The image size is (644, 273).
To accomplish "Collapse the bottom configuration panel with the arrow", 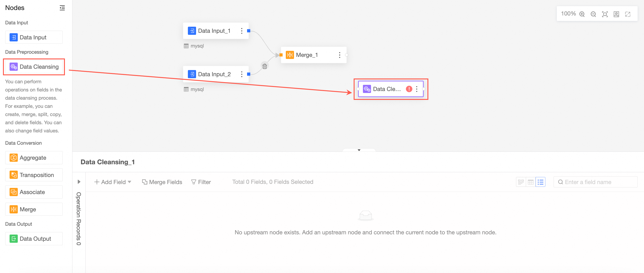I will (x=359, y=150).
